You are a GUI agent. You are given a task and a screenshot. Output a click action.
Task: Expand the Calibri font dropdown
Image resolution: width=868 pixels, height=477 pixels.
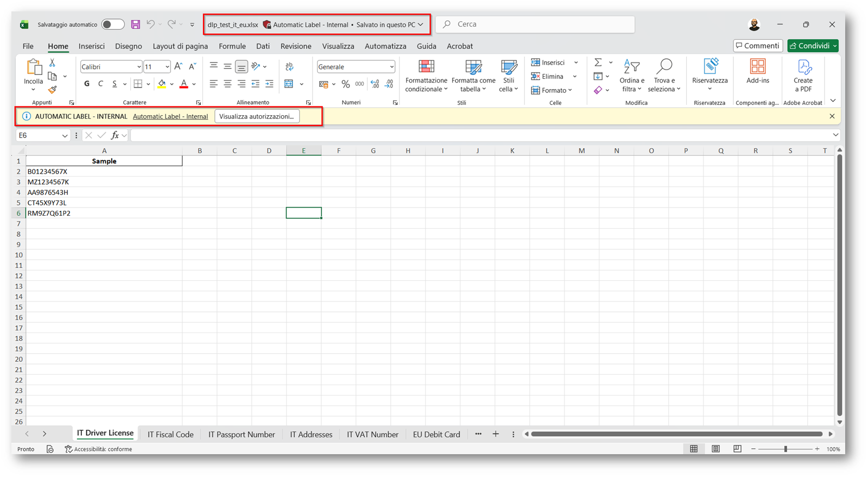pyautogui.click(x=138, y=67)
